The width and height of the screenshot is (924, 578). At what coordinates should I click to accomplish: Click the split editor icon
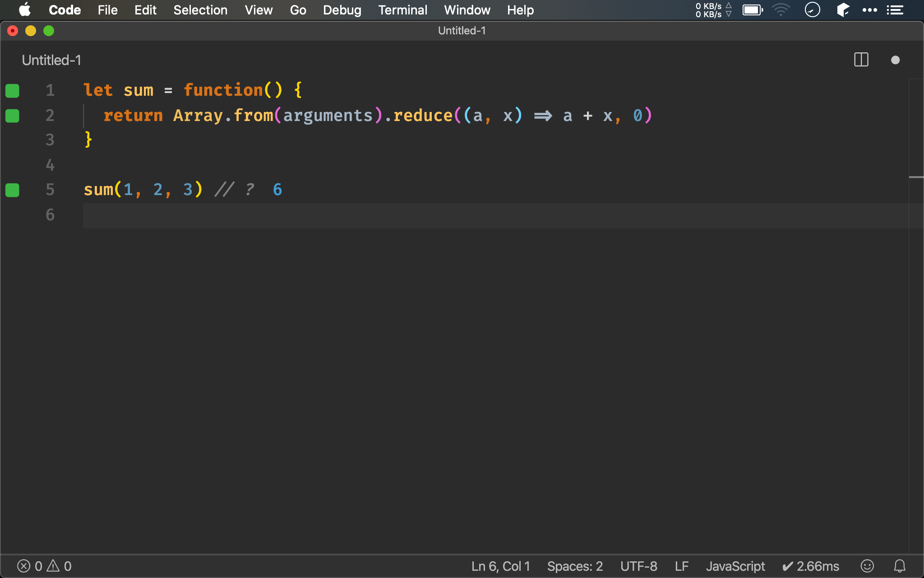pos(861,60)
